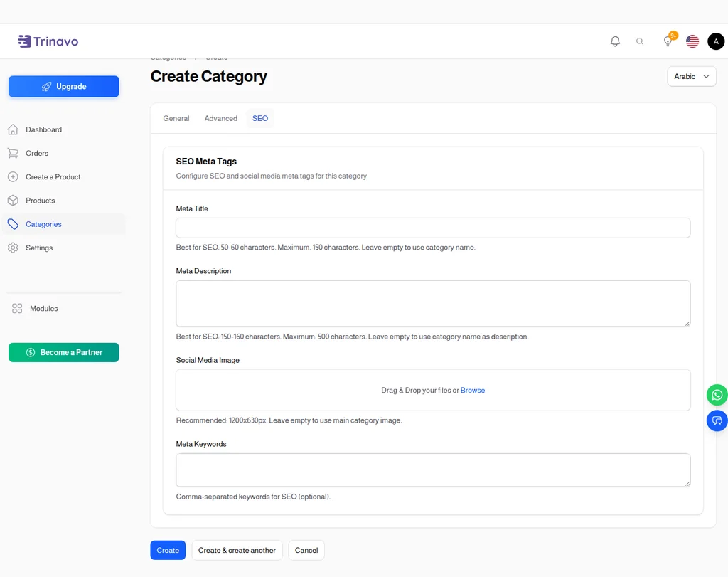Click the Products box icon
The height and width of the screenshot is (577, 728).
(13, 200)
